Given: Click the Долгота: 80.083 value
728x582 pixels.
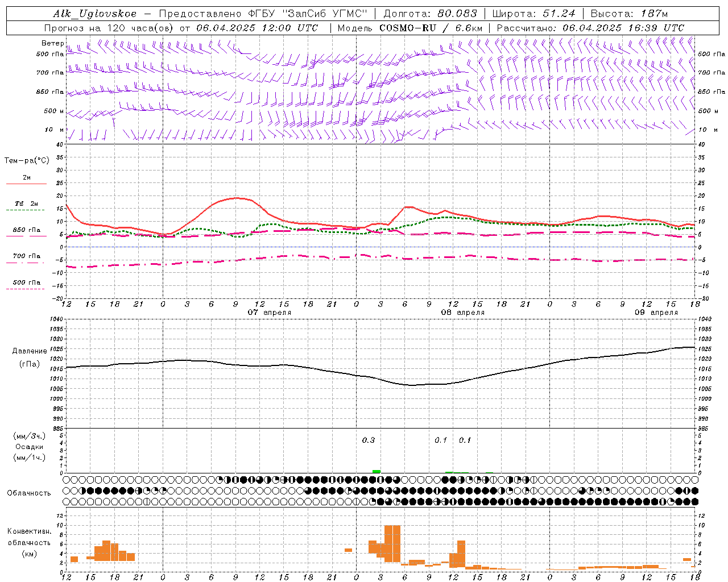Looking at the screenshot, I should pos(430,14).
